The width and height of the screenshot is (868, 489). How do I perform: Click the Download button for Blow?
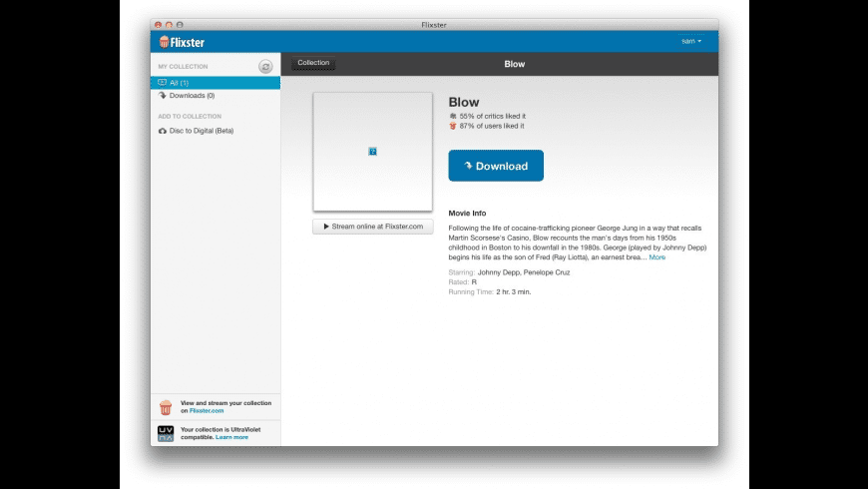496,166
